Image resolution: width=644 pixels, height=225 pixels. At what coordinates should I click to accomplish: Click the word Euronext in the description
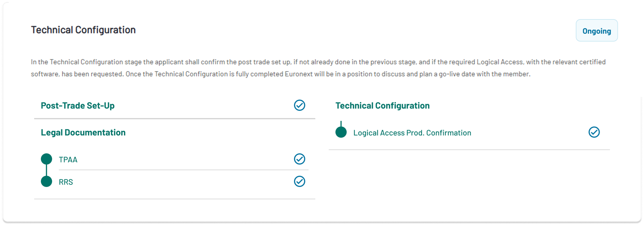pyautogui.click(x=299, y=74)
